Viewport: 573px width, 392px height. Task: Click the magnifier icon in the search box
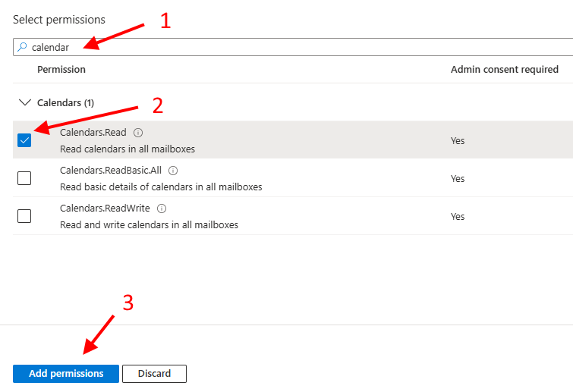(22, 47)
